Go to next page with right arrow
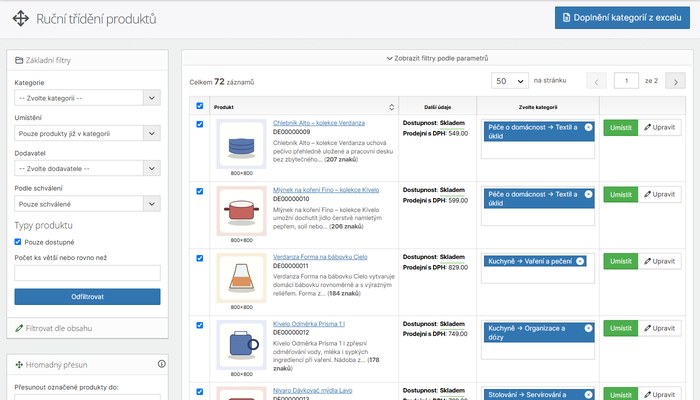This screenshot has height=400, width=700. pyautogui.click(x=675, y=81)
